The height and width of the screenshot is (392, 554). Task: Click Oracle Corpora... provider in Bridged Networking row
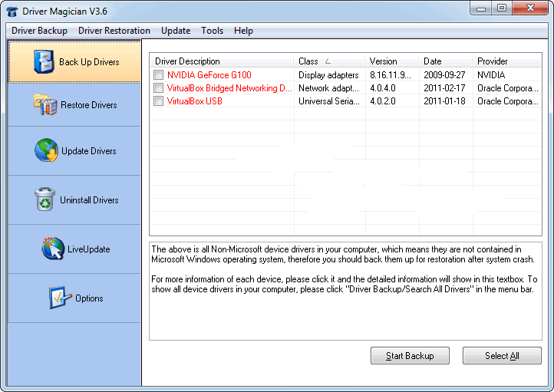[508, 88]
